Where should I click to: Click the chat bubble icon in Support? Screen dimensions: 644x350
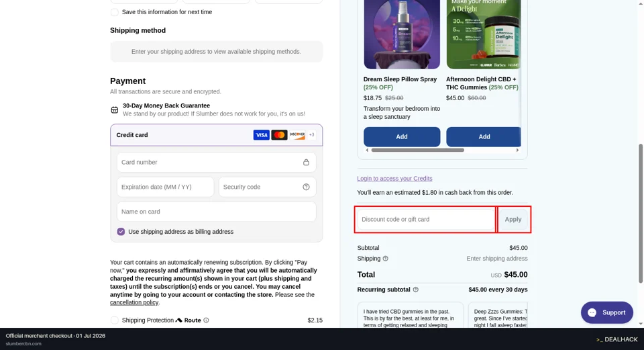click(x=592, y=312)
